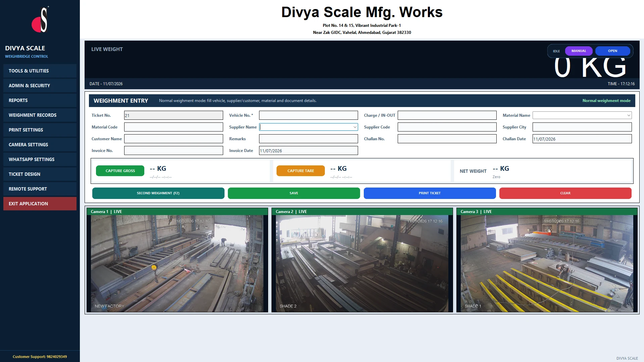Click the Invoice Date field
The width and height of the screenshot is (644, 362).
coord(308,151)
